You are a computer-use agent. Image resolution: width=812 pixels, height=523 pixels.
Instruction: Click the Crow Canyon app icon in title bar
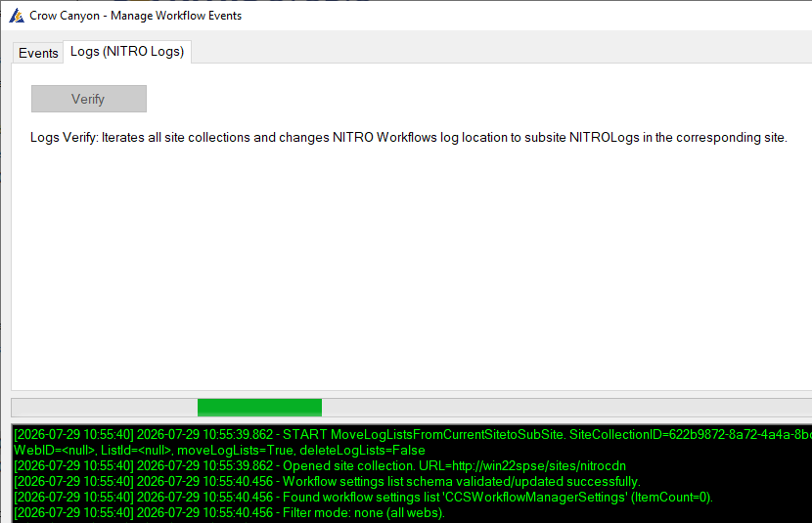pos(17,16)
